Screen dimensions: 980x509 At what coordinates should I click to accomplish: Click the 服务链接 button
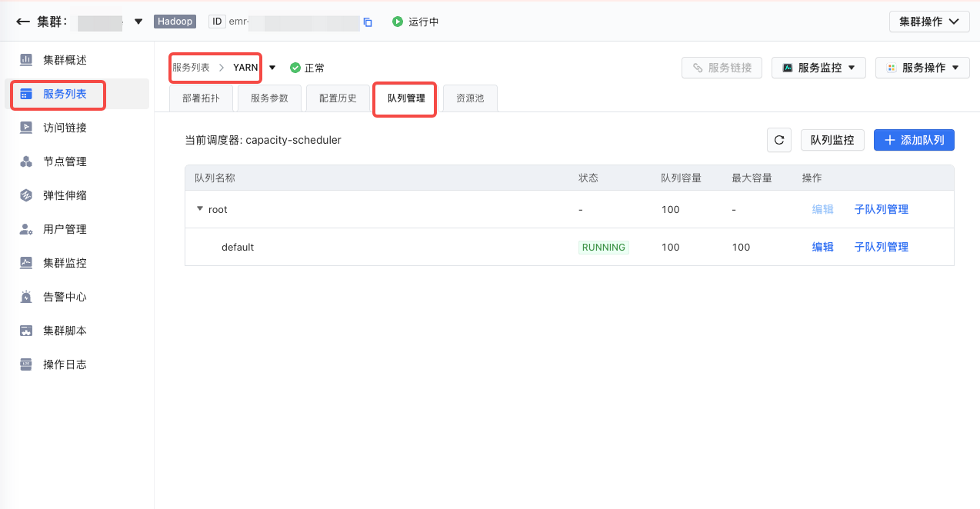pyautogui.click(x=722, y=68)
